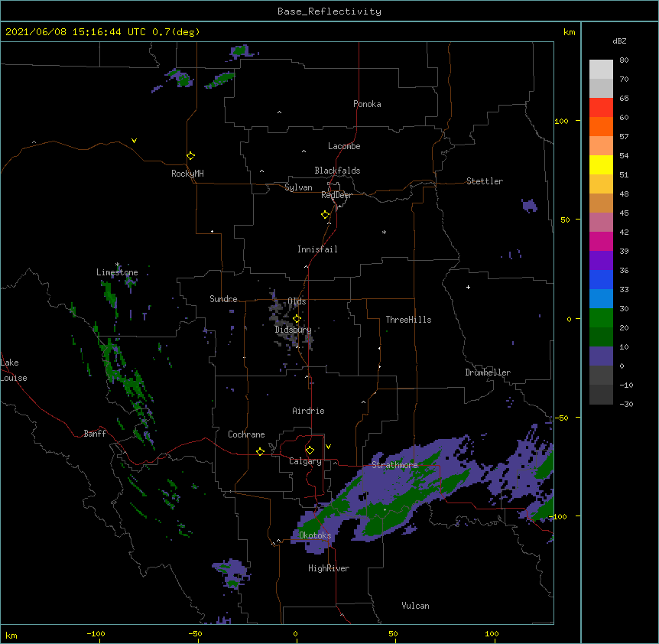The width and height of the screenshot is (659, 644).
Task: Pick the dark blue 36 dBZ swatch
Action: pos(601,279)
